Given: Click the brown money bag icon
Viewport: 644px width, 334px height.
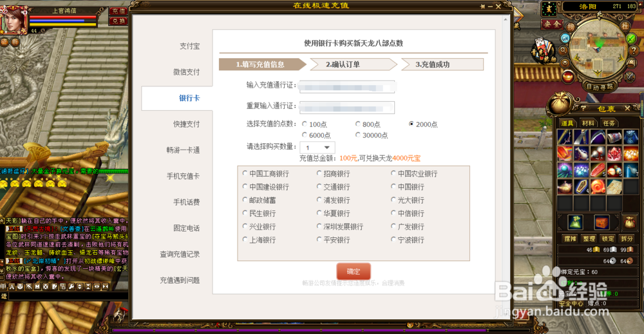Looking at the screenshot, I should (x=630, y=222).
